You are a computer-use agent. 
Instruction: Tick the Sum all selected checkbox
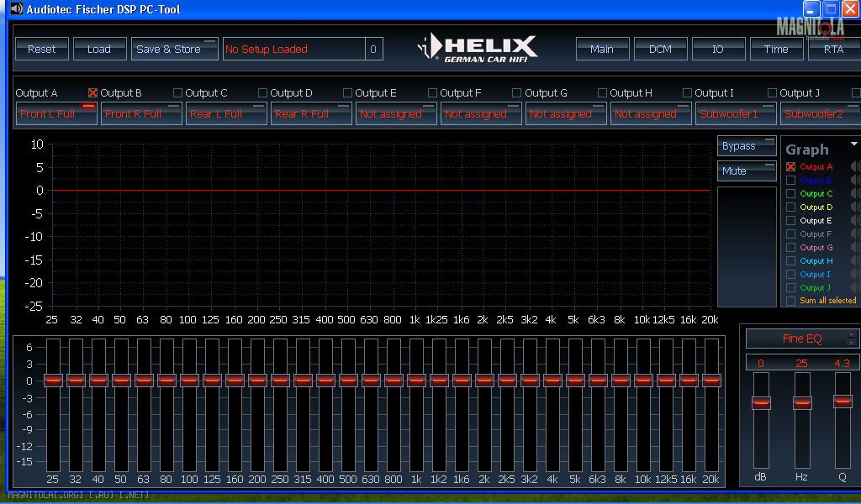click(x=790, y=301)
